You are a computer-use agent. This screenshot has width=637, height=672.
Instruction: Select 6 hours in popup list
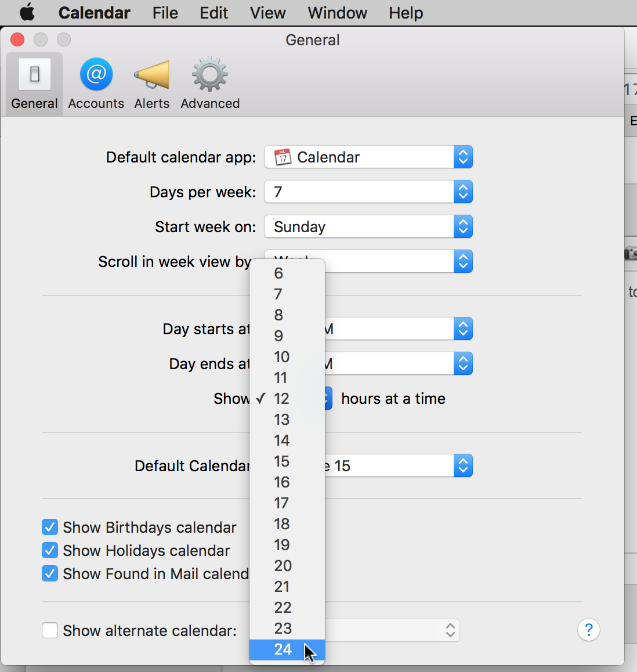click(x=287, y=273)
